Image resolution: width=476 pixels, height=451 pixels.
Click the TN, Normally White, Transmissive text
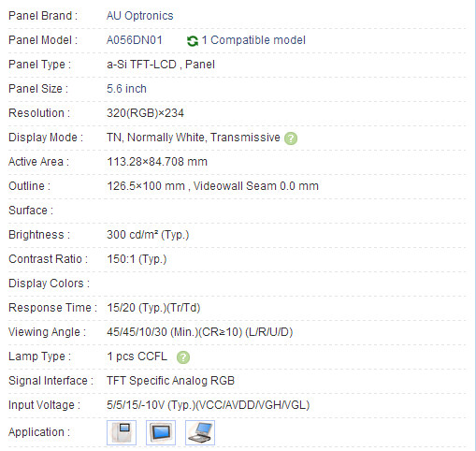click(x=194, y=138)
